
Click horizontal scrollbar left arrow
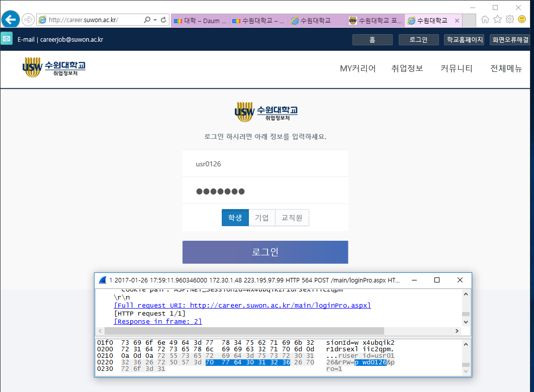100,331
